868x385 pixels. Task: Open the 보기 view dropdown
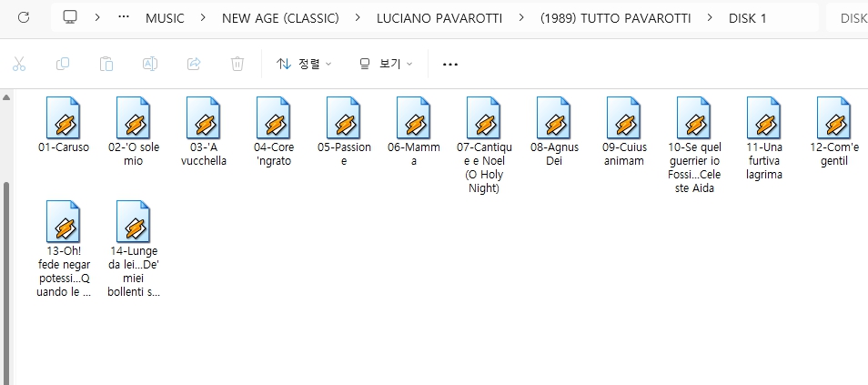click(x=386, y=64)
